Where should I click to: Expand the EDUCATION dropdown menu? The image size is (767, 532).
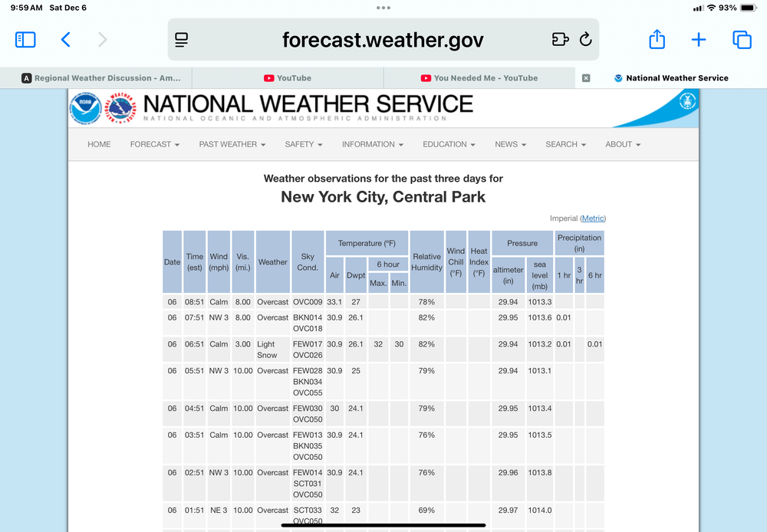click(x=449, y=144)
